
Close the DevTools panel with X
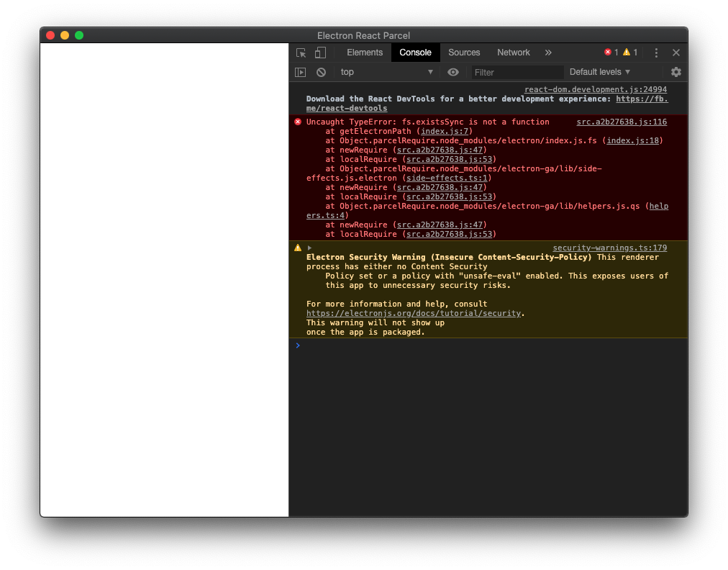676,53
